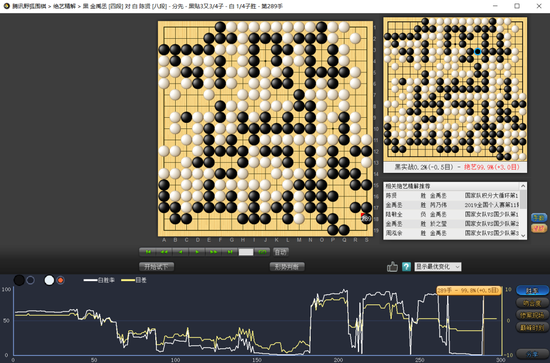Select the 胜率 chart tab
The image size is (550, 363).
pyautogui.click(x=532, y=291)
